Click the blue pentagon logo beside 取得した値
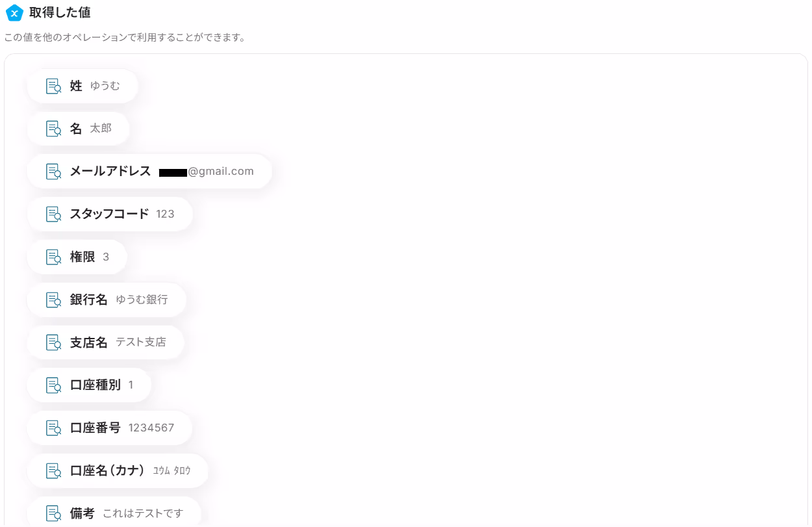 14,12
